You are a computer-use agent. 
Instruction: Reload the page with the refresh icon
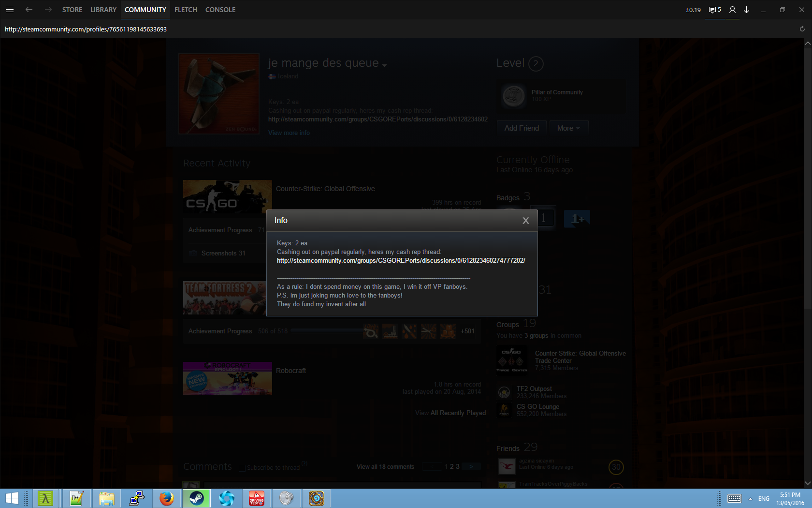coord(802,29)
